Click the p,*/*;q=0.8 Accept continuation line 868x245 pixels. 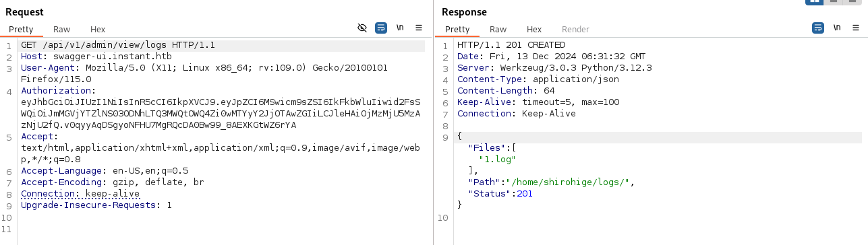(51, 160)
